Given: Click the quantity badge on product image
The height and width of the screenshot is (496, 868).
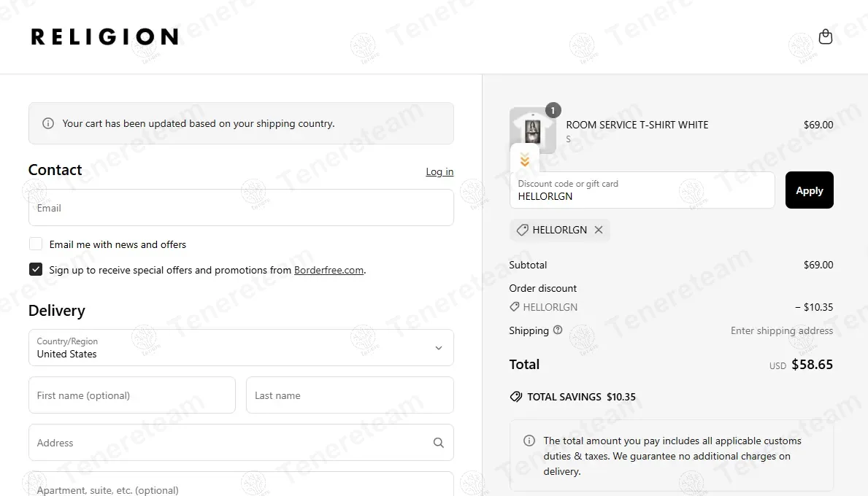Looking at the screenshot, I should [553, 110].
